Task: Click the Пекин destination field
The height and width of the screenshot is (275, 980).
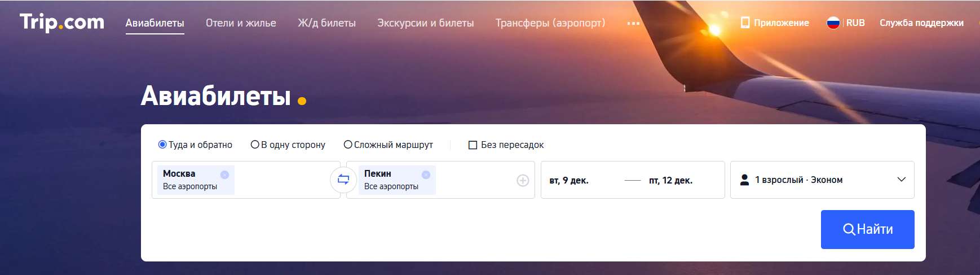Action: pyautogui.click(x=440, y=180)
